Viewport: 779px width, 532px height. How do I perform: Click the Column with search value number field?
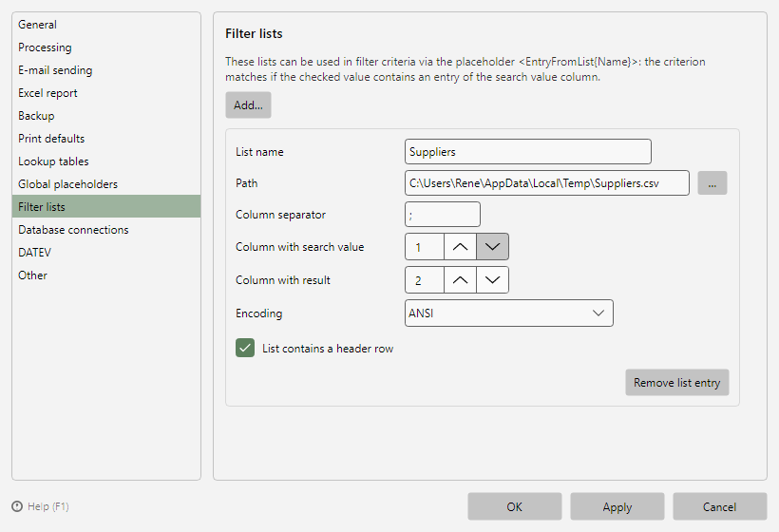coord(425,246)
